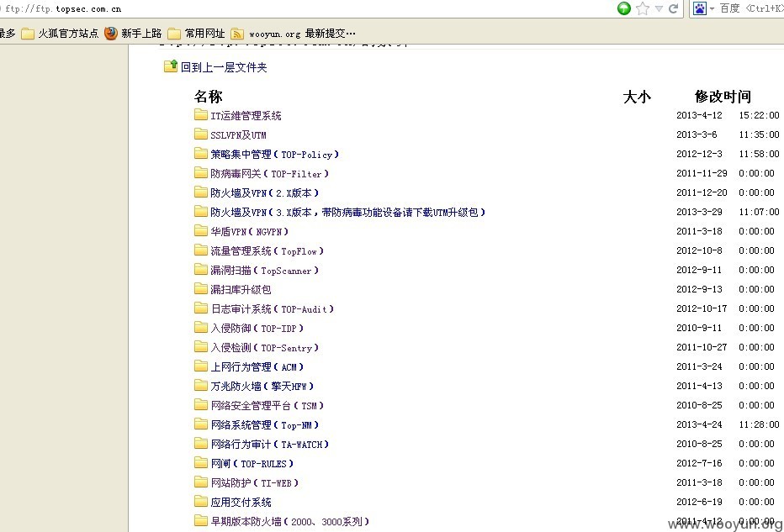Click 回到上一层文件夹 link

coord(224,67)
